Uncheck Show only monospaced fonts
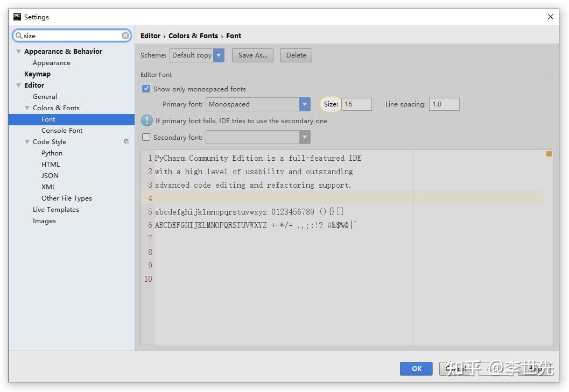This screenshot has width=569, height=392. click(146, 89)
